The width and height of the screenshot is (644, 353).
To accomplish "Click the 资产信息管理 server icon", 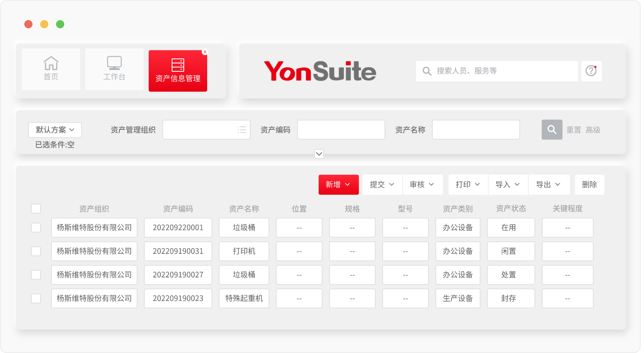I will (x=177, y=65).
